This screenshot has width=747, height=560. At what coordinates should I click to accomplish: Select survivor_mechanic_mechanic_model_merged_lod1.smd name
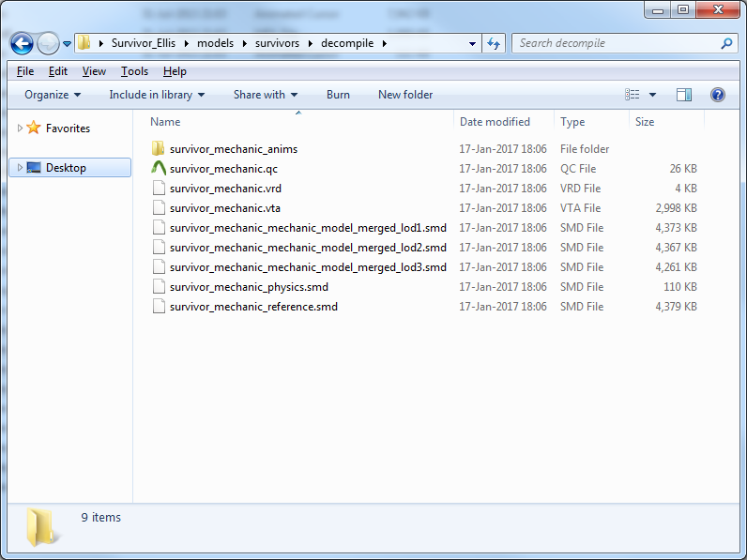[x=308, y=228]
